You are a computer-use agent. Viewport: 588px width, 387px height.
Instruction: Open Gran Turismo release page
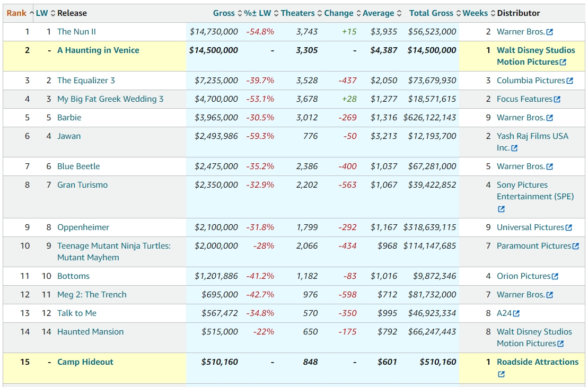pyautogui.click(x=83, y=185)
